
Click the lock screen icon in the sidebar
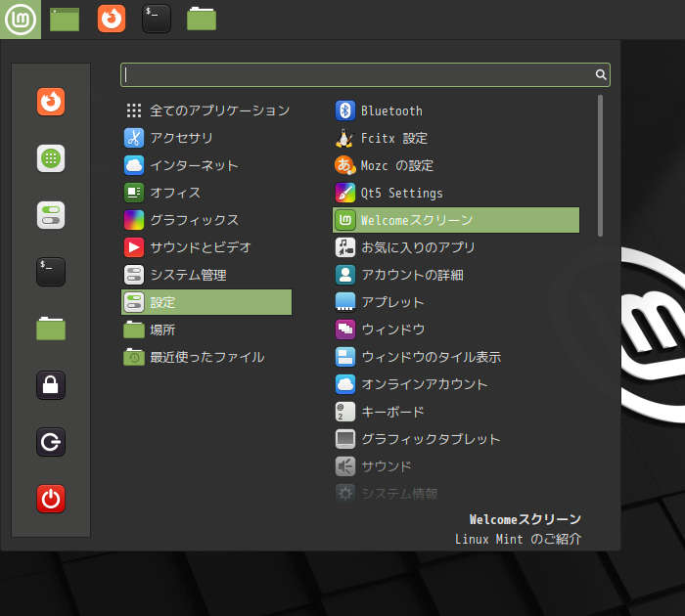pos(51,385)
